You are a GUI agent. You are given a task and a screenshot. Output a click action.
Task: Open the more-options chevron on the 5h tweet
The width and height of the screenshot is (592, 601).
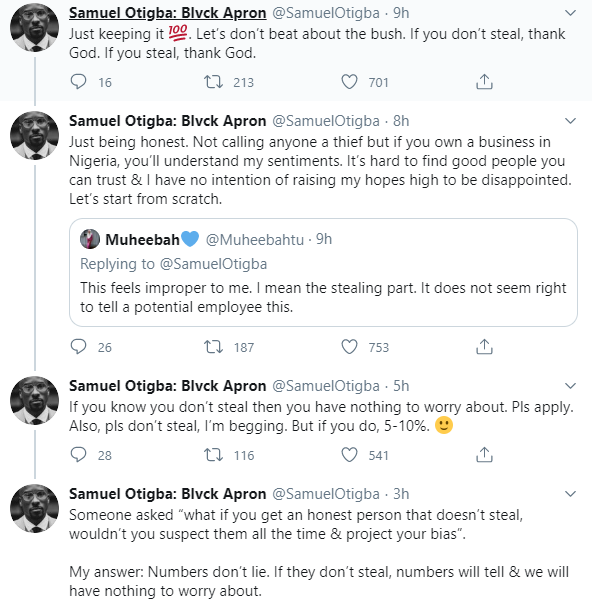pos(571,386)
